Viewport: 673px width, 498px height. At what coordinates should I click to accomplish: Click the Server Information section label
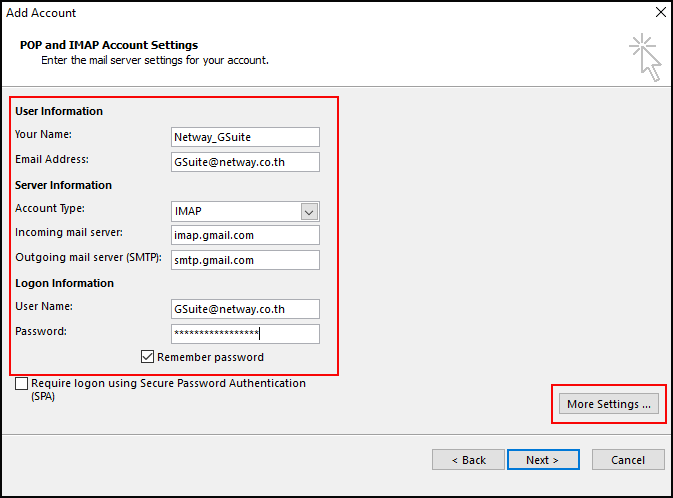(63, 185)
